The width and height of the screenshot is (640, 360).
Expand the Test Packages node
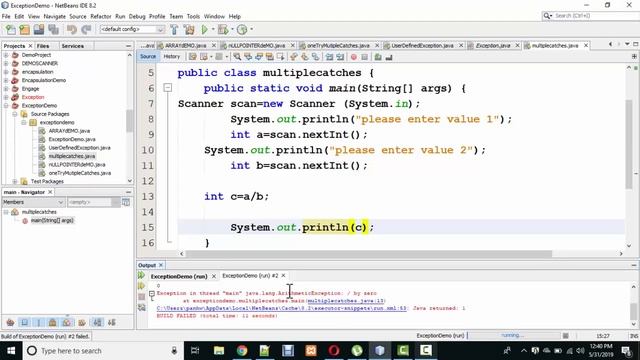coord(15,181)
